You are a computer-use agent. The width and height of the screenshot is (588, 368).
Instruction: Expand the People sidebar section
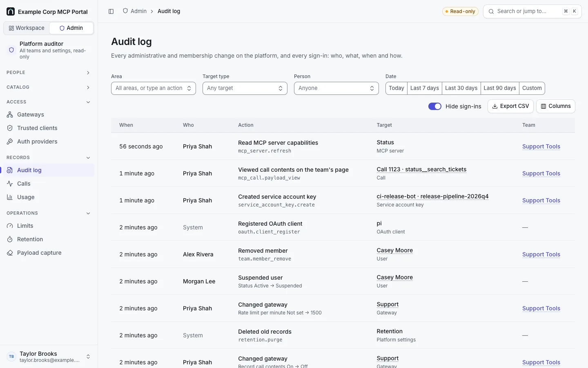(49, 73)
